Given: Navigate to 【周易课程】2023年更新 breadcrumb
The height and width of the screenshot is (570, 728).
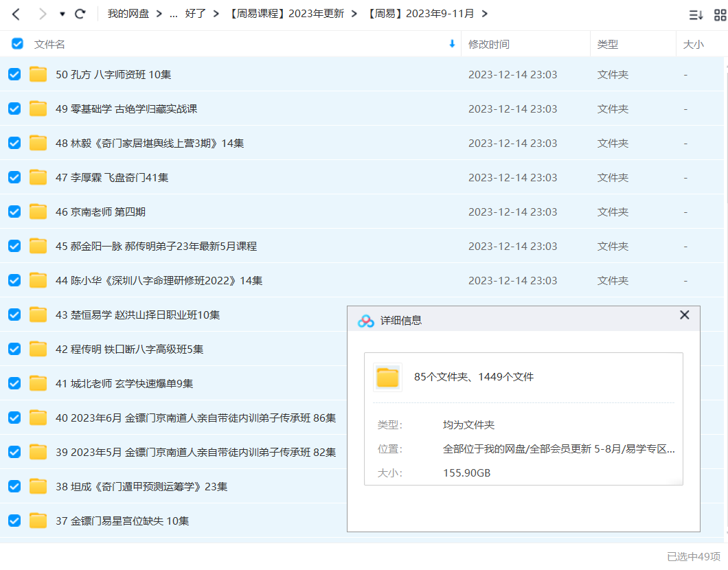Looking at the screenshot, I should coord(287,14).
